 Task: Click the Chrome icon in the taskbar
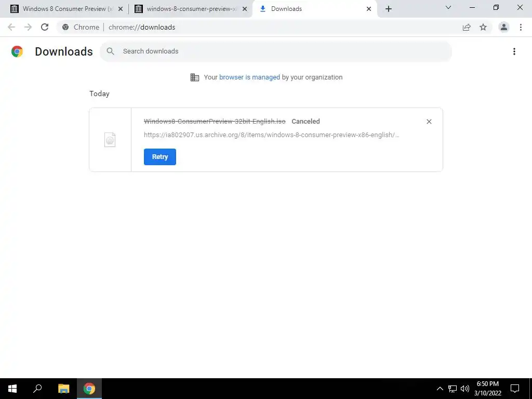pyautogui.click(x=89, y=389)
